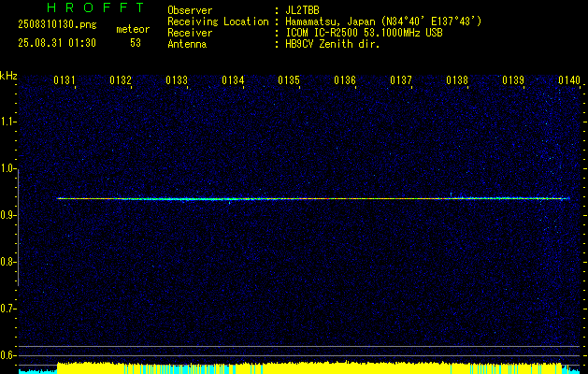Click the vertical gray frequency range bar
Image resolution: width=588 pixels, height=374 pixels.
pyautogui.click(x=19, y=227)
